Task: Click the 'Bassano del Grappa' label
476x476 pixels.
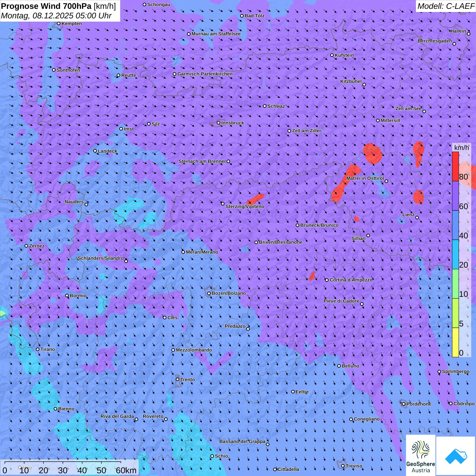Action: coord(242,441)
